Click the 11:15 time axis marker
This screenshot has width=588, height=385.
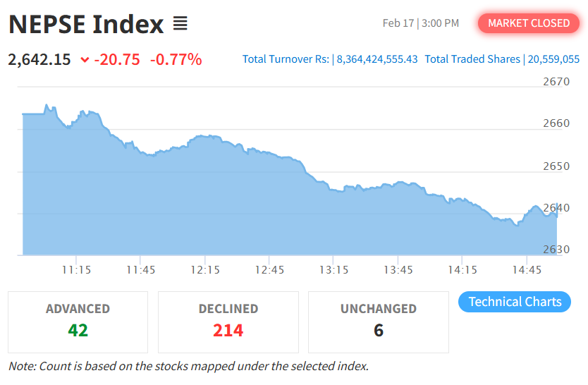point(76,269)
